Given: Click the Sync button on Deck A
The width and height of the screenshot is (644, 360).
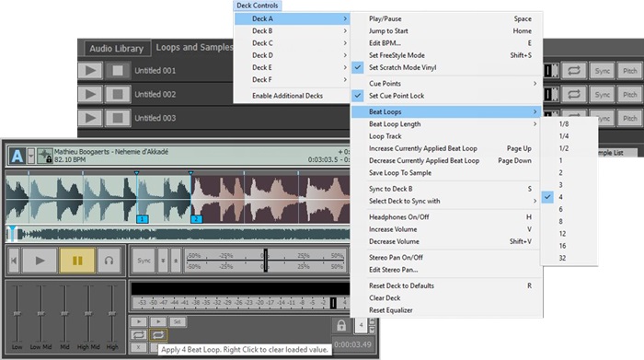Looking at the screenshot, I should point(144,261).
